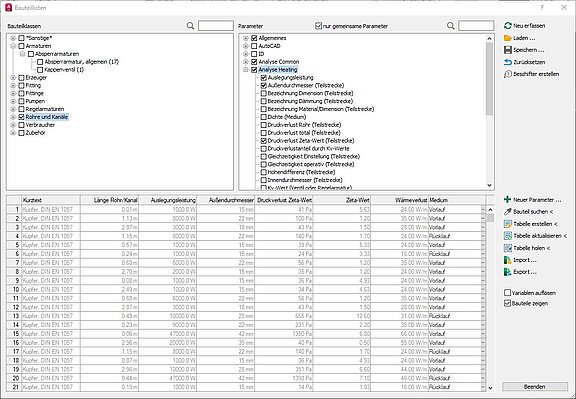The image size is (576, 399).
Task: Expand the Analyse Common group
Action: click(246, 62)
